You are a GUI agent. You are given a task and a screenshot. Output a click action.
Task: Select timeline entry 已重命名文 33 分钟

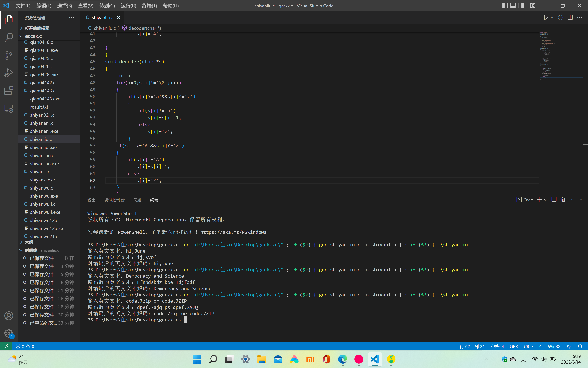click(49, 323)
